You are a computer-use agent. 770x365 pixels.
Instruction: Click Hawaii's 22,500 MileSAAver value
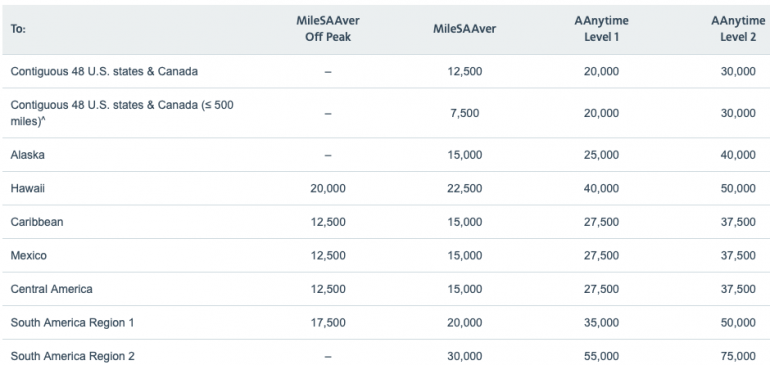point(465,188)
